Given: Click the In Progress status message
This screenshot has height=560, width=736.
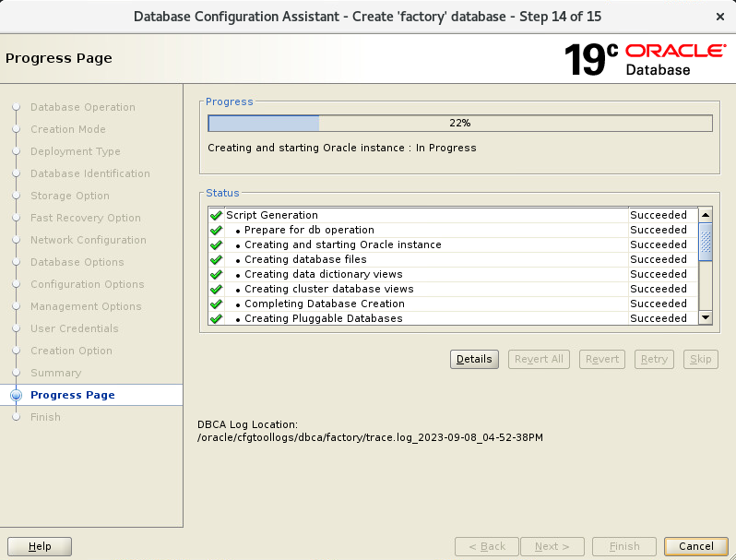Looking at the screenshot, I should coord(342,148).
